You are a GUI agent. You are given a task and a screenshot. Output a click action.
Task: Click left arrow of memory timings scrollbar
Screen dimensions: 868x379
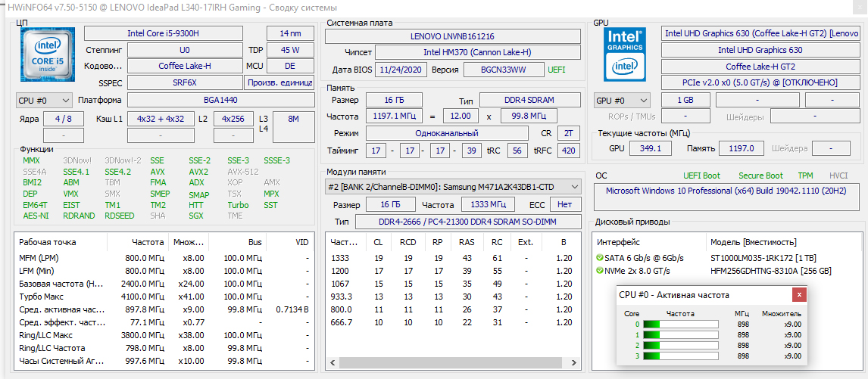pyautogui.click(x=334, y=364)
